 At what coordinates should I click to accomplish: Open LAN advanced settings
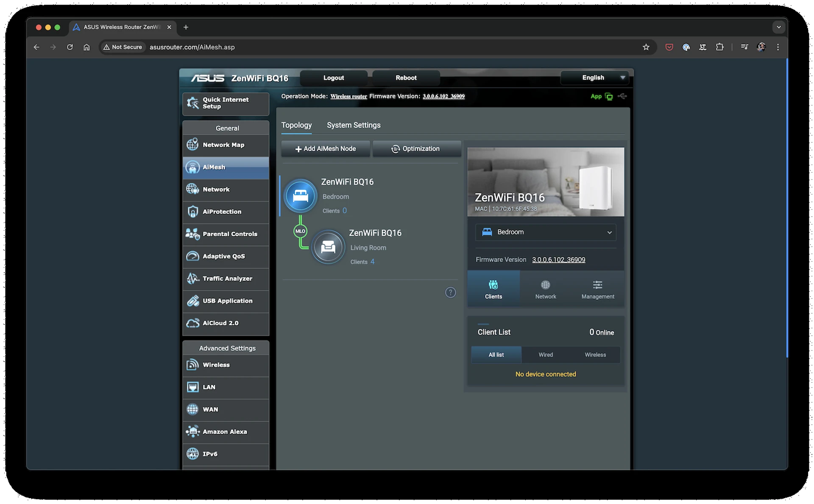point(226,387)
